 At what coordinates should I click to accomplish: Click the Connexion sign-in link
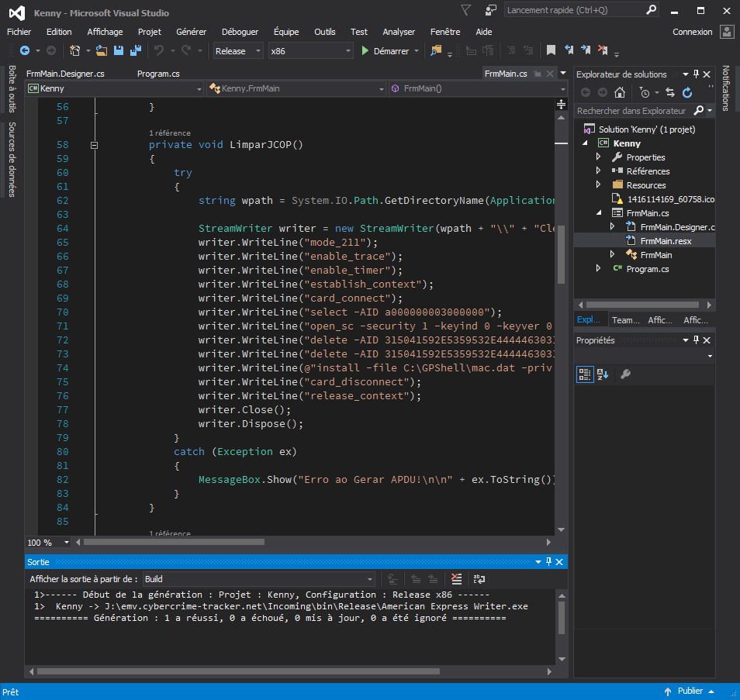[692, 32]
